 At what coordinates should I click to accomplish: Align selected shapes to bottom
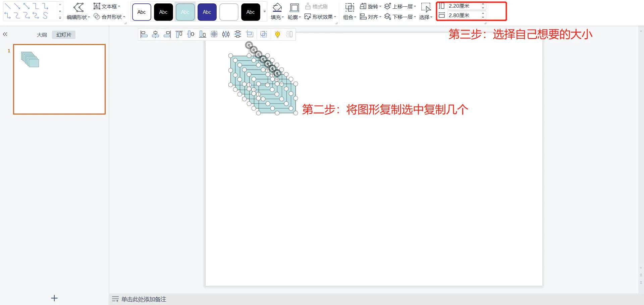(203, 34)
